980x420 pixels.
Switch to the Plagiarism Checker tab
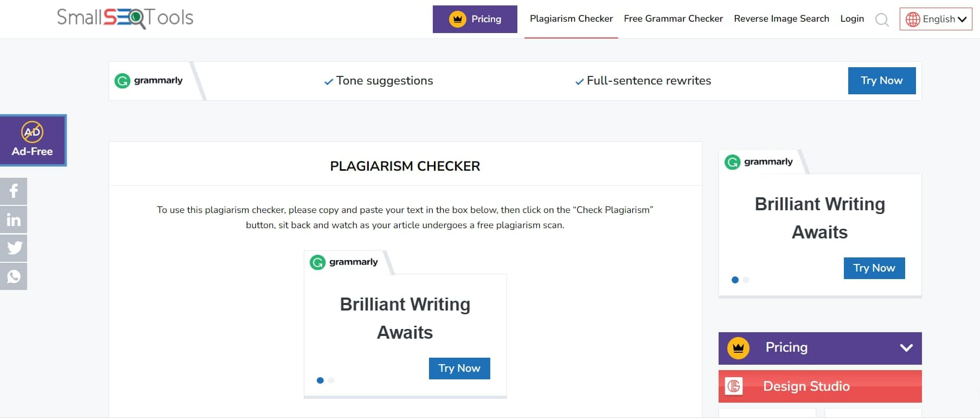click(x=571, y=18)
